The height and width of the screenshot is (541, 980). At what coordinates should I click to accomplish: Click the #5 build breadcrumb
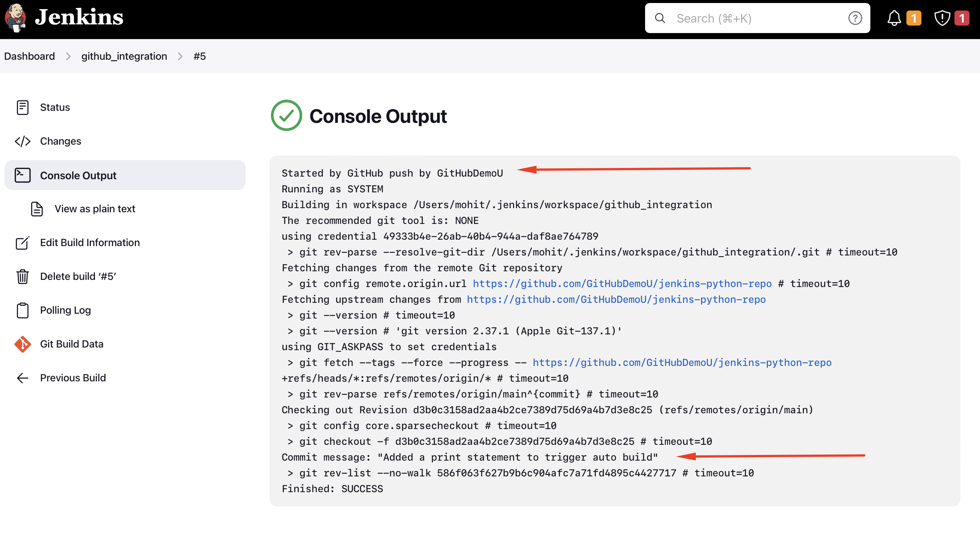[200, 56]
